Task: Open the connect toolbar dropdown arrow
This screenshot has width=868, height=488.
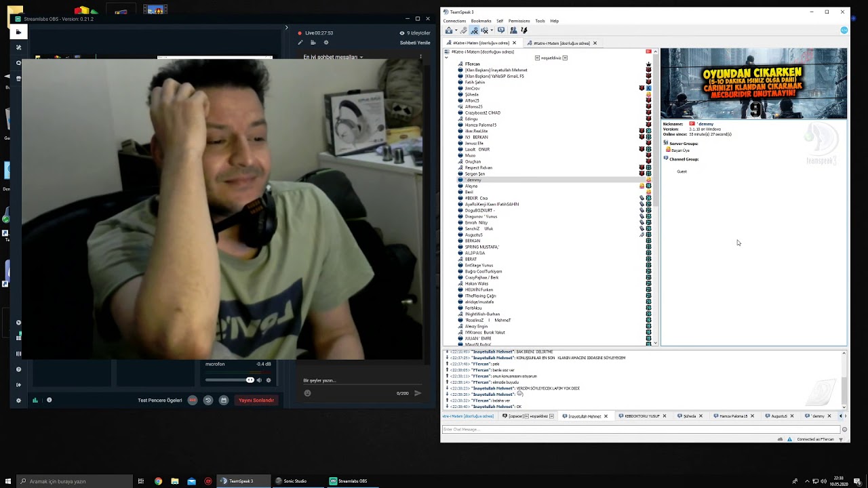Action: (x=456, y=30)
